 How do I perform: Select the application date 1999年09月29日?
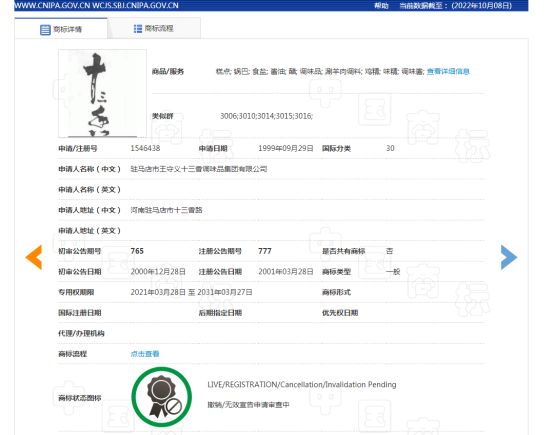286,148
